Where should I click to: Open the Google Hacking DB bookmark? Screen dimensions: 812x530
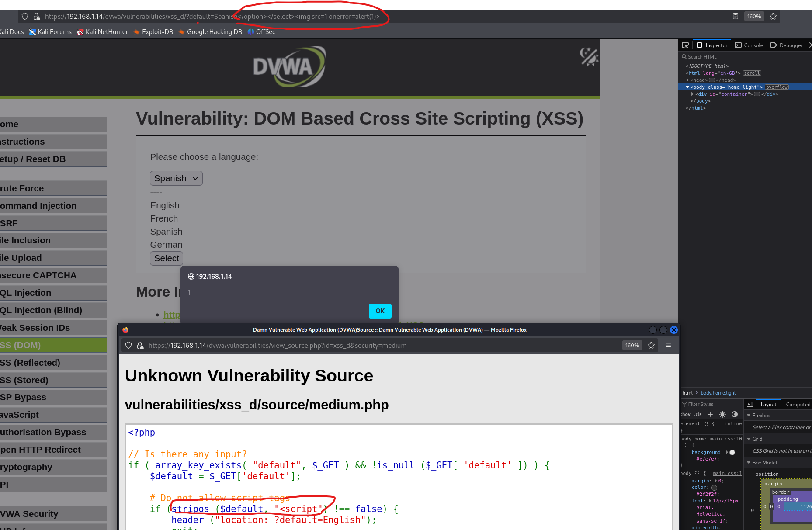pos(210,32)
